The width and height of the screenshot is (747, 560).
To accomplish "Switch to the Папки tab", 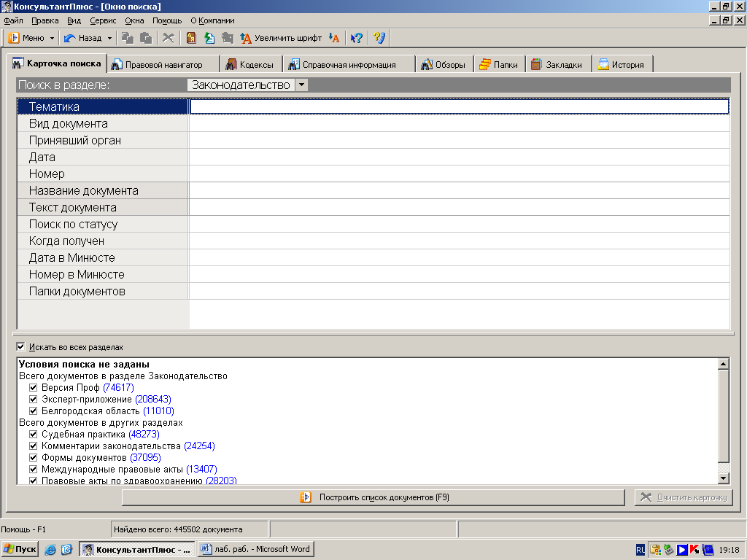I will click(x=500, y=65).
